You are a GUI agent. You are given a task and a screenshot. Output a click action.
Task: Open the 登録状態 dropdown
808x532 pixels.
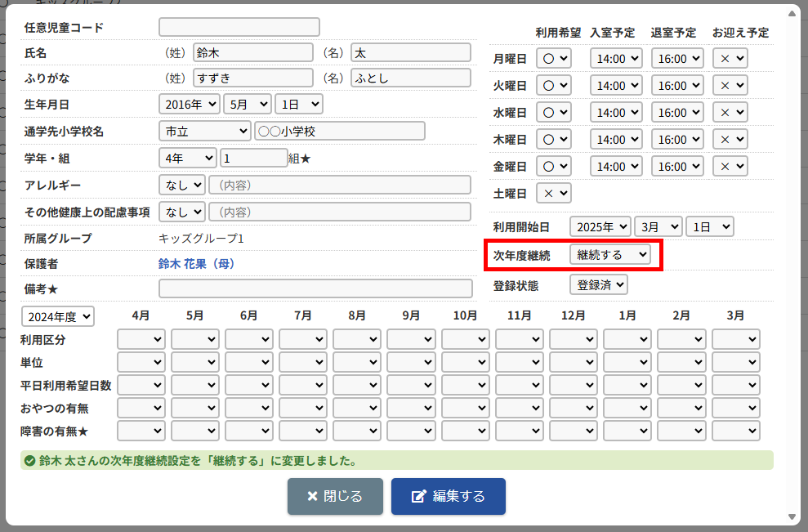598,284
